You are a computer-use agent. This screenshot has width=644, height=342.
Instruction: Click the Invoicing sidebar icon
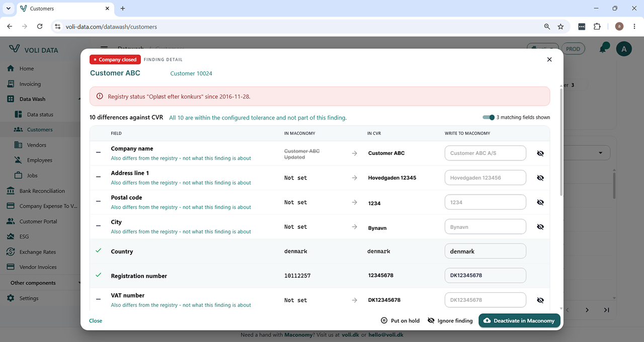[x=11, y=84]
